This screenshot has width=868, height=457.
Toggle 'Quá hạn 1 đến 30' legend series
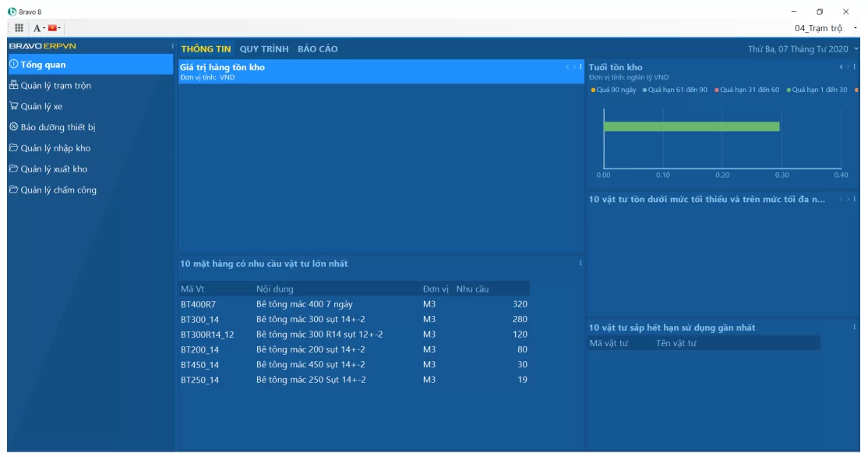(x=820, y=90)
